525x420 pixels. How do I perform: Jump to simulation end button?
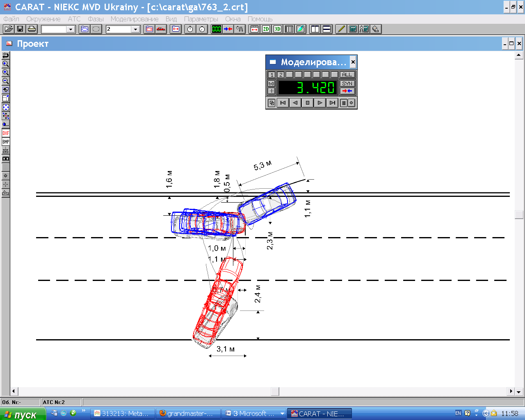[332, 103]
